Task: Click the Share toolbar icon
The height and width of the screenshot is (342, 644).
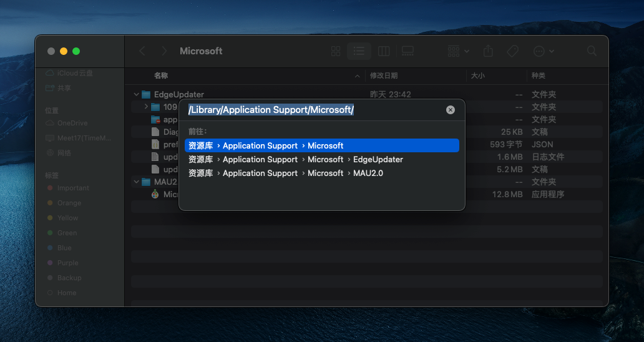Action: point(488,51)
